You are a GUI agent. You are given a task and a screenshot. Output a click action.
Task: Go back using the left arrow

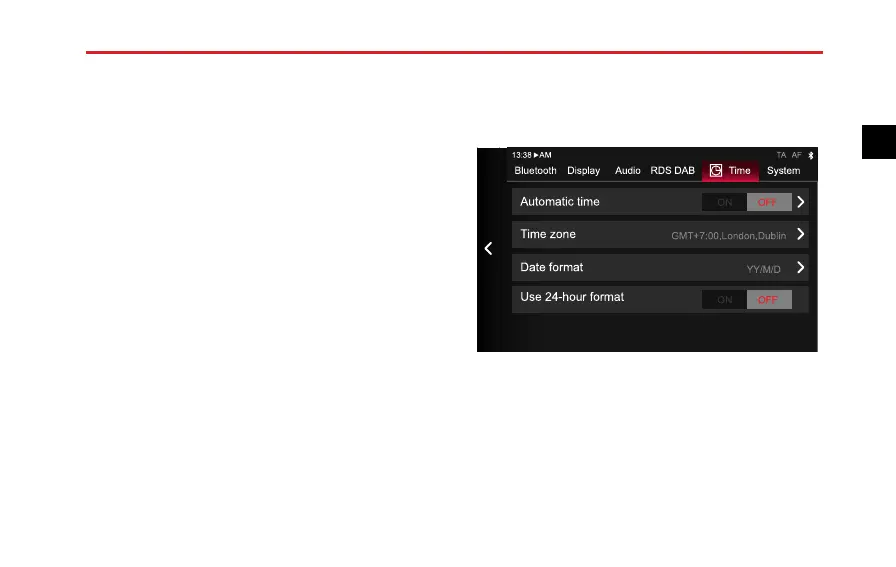488,249
